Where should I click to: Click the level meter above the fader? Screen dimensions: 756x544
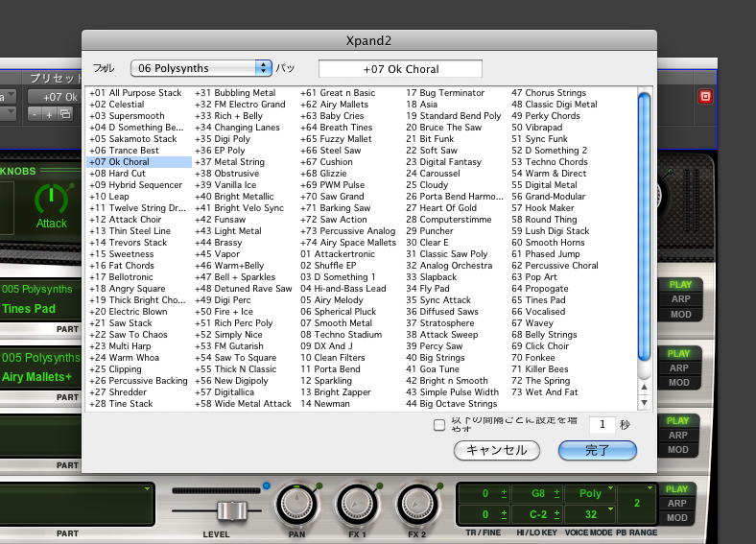(x=216, y=490)
